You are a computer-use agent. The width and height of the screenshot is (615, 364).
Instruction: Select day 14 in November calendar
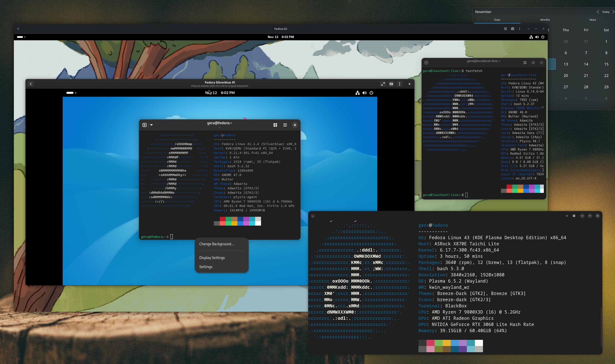pyautogui.click(x=586, y=64)
